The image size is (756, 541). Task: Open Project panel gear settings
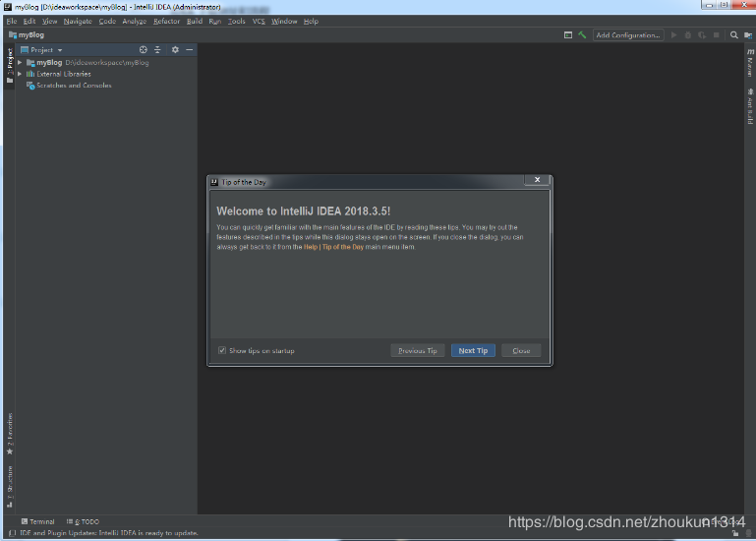click(175, 50)
